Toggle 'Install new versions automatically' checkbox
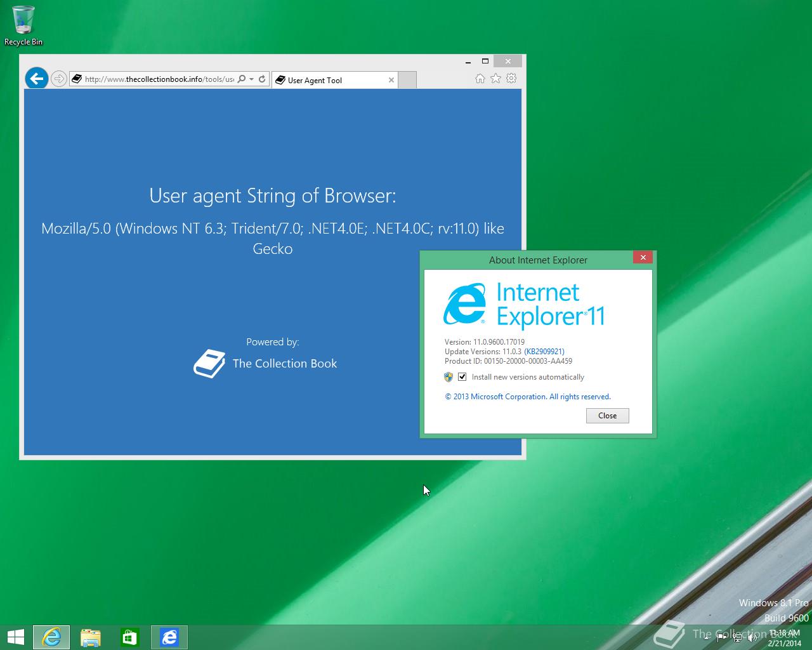Image resolution: width=812 pixels, height=650 pixels. (462, 377)
